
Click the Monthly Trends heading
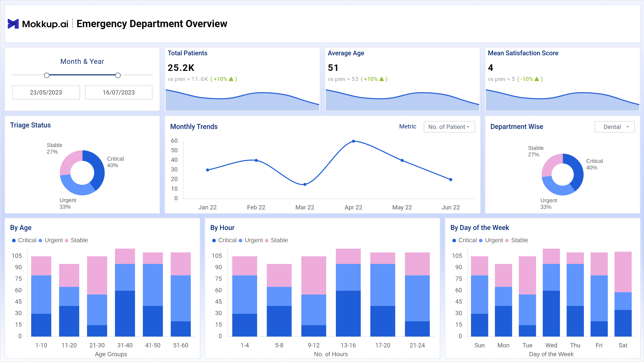point(194,127)
